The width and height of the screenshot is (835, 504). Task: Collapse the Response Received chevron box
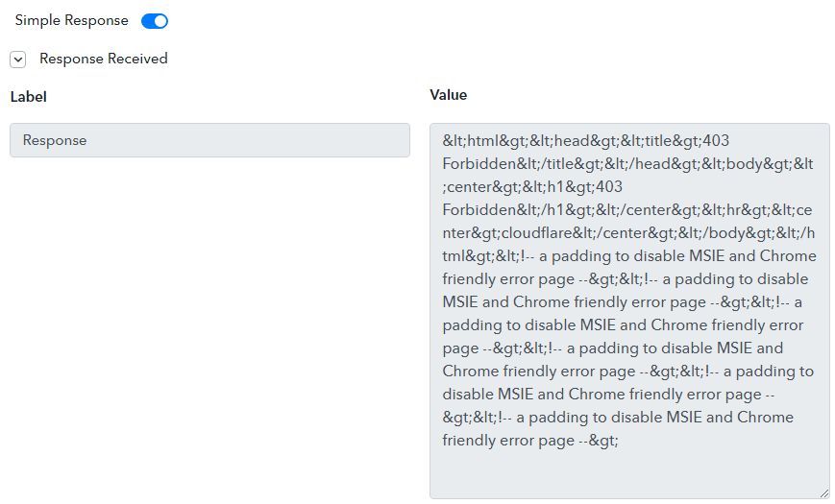(x=17, y=60)
